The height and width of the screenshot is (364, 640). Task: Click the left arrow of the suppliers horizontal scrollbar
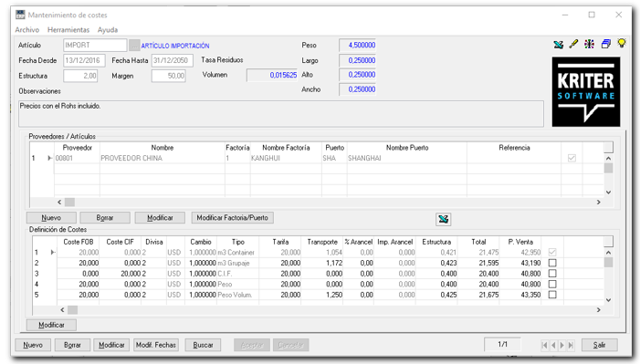(59, 202)
